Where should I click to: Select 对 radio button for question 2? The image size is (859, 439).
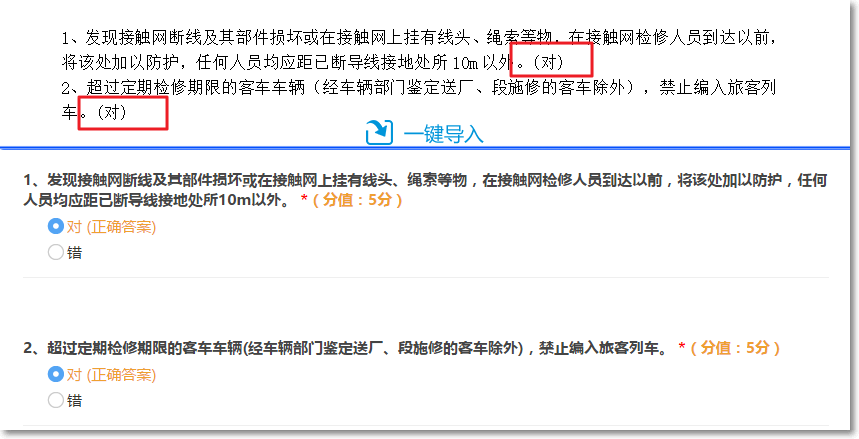click(x=56, y=374)
